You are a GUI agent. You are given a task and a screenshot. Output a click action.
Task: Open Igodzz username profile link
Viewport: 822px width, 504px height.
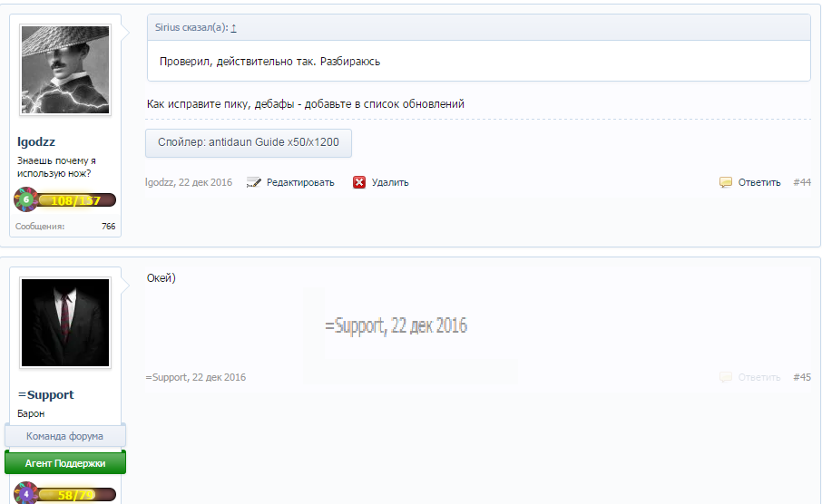tap(36, 142)
